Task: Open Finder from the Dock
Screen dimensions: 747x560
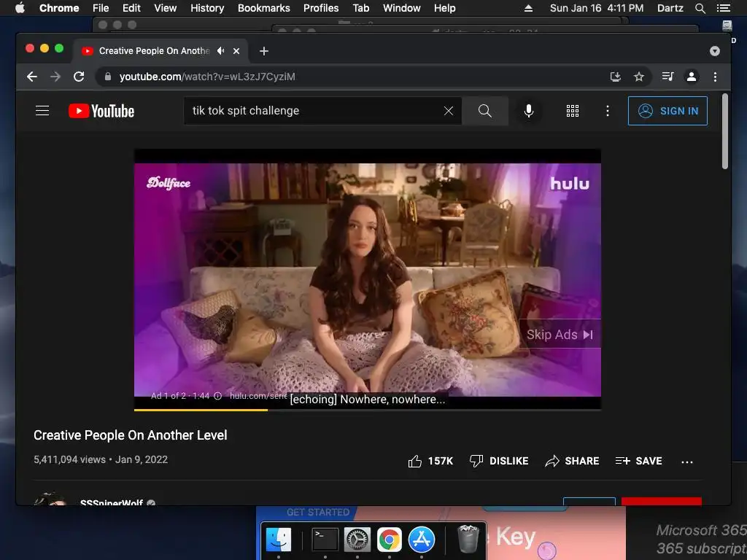Action: coord(278,540)
